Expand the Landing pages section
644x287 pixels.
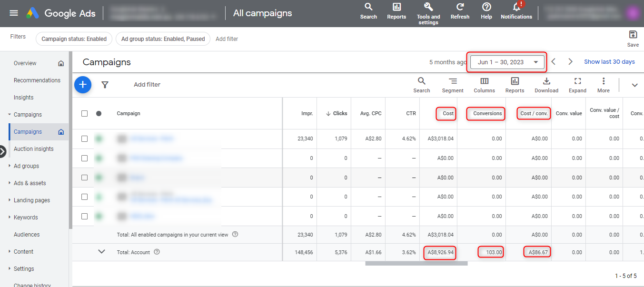(x=10, y=200)
